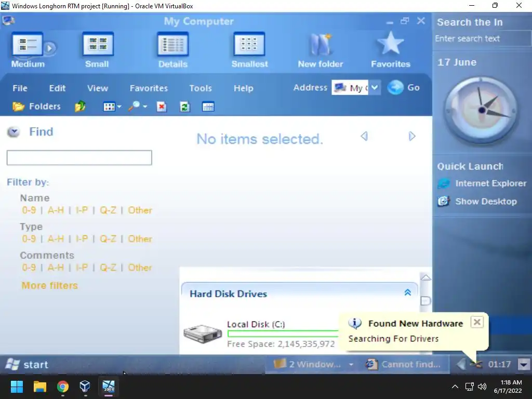Click the next arrow in preview pane
532x399 pixels.
pos(412,137)
